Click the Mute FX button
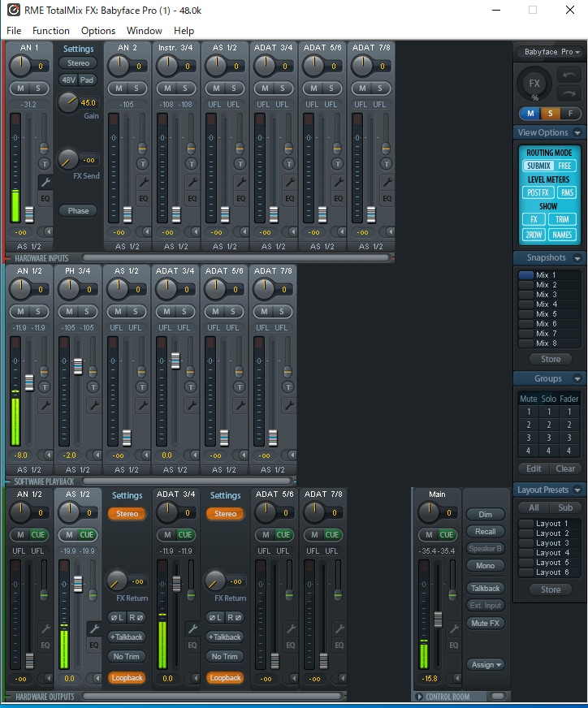Screen dimensions: 588x708 click(x=486, y=623)
